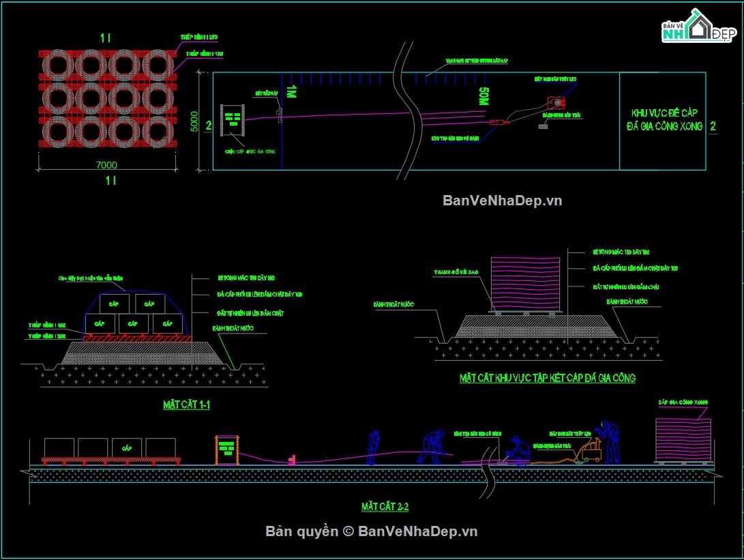
Task: Click the magenta stacked cable pile in section
Action: coord(525,284)
